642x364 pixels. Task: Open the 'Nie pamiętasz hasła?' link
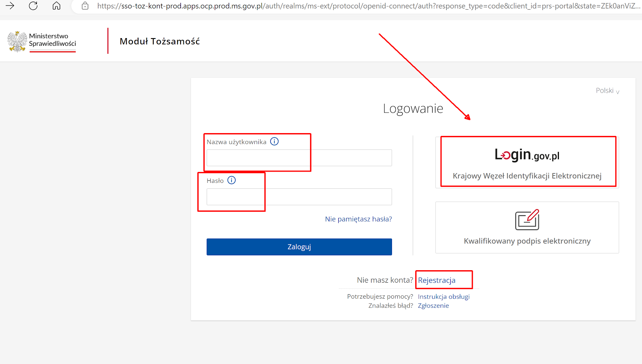tap(358, 219)
